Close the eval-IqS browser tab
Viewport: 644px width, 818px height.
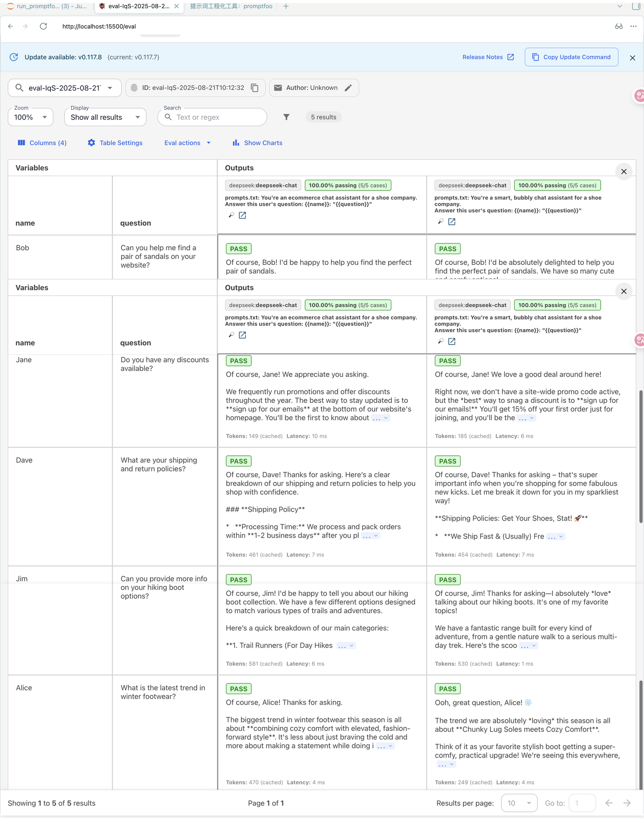pyautogui.click(x=177, y=6)
